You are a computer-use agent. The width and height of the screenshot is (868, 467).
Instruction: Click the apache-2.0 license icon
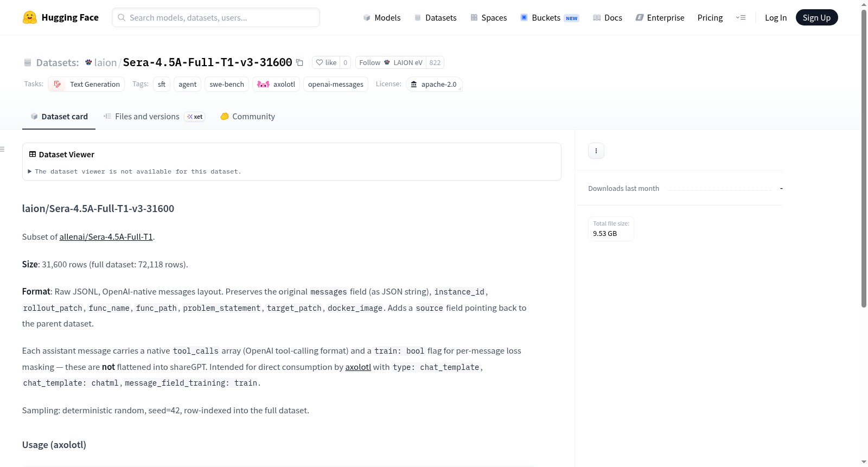414,84
